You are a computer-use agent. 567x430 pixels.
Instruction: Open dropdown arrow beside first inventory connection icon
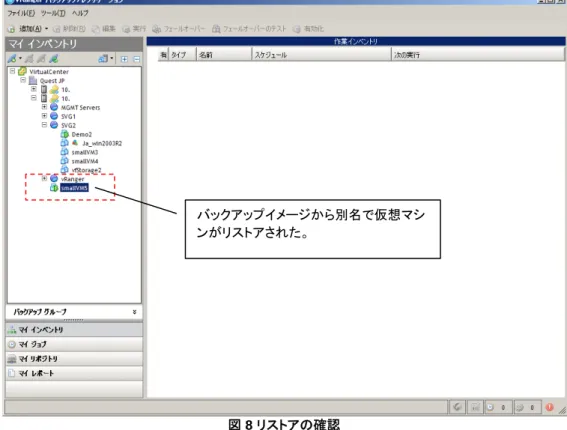pos(20,59)
